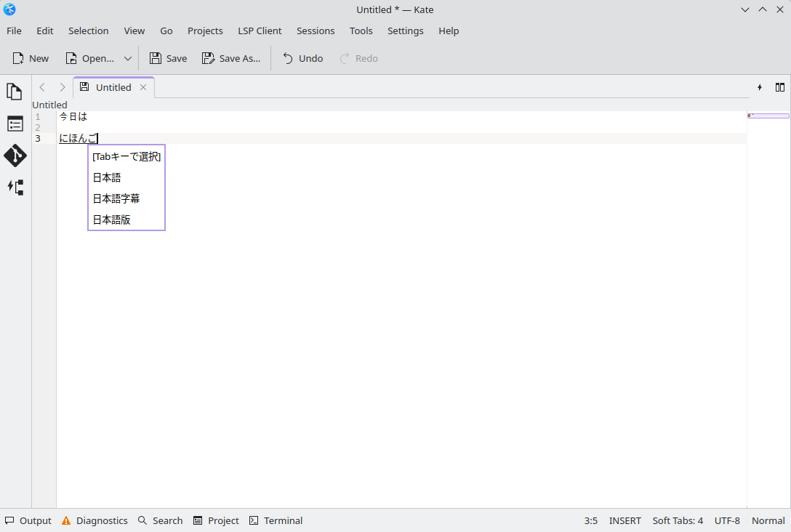
Task: Select the Untitled document tab
Action: click(x=113, y=87)
